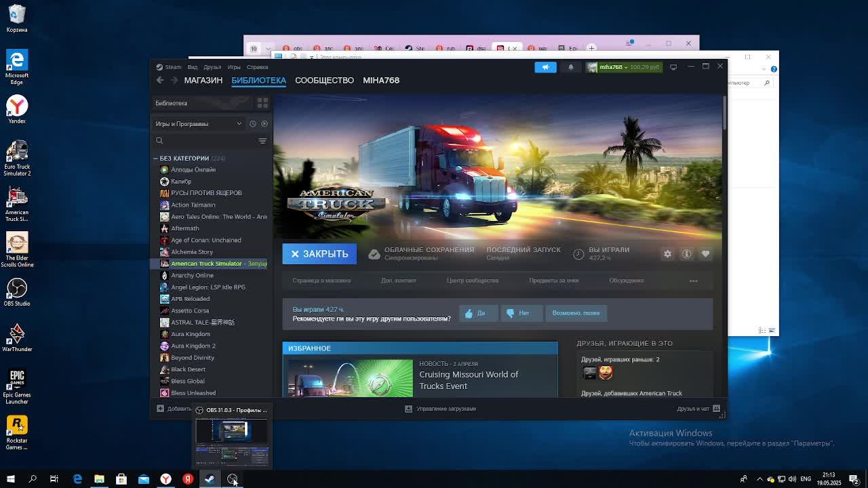Toggle recent games clock filter
868x488 pixels.
252,124
